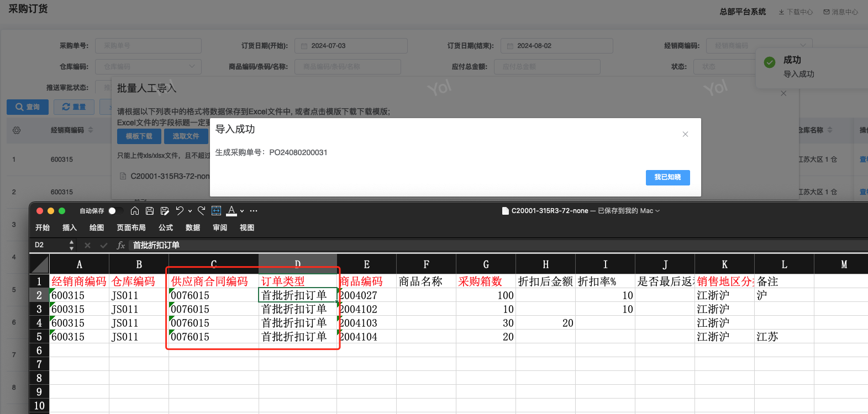Click the save icon in Excel toolbar

coord(150,211)
